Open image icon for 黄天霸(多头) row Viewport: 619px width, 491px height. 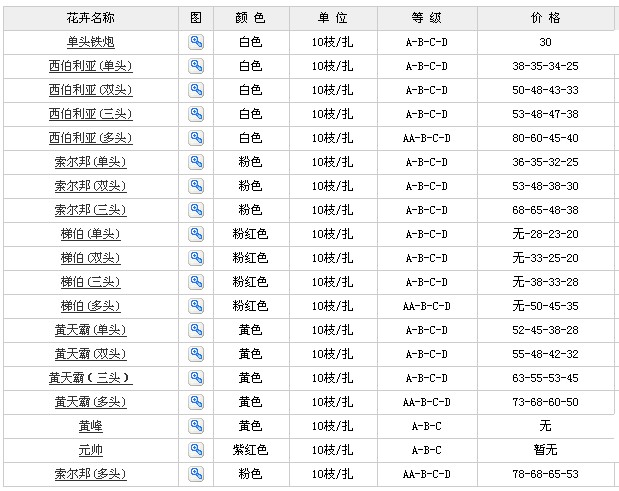point(196,402)
